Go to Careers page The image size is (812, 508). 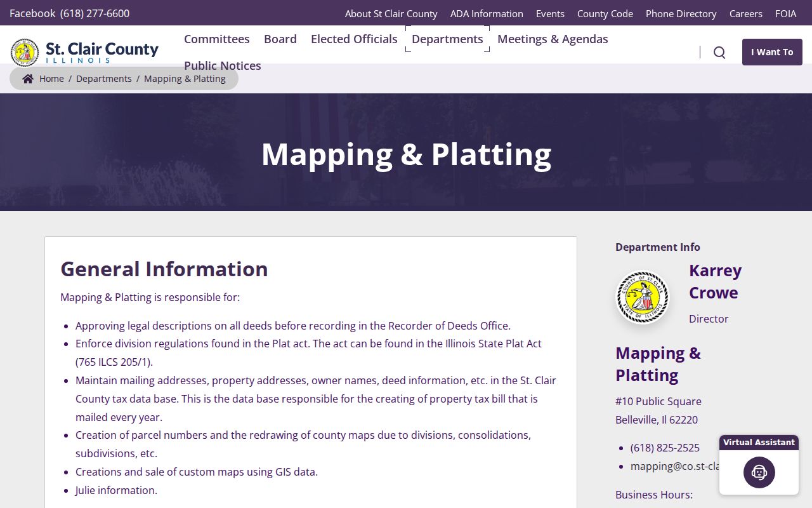745,13
